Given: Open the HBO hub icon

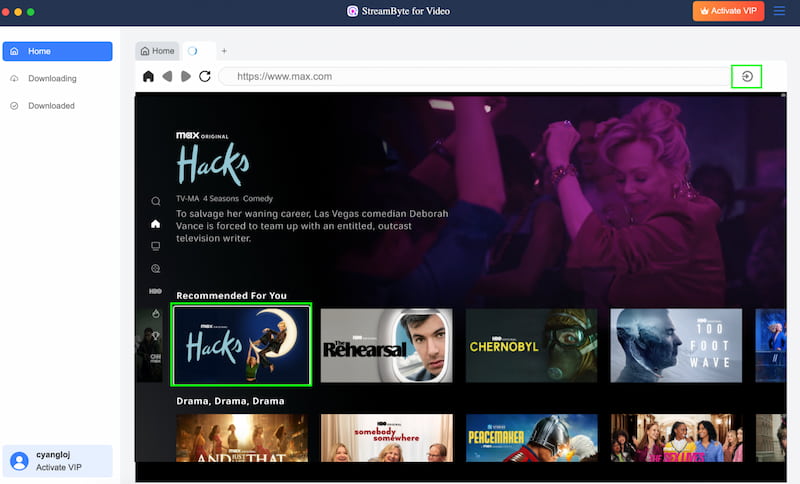Looking at the screenshot, I should [155, 291].
